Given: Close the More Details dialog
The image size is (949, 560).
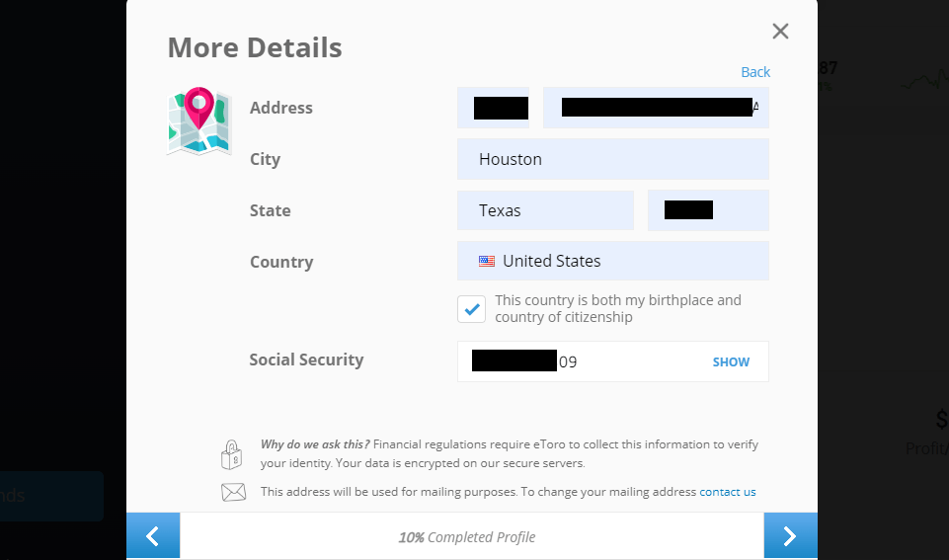Looking at the screenshot, I should point(780,31).
